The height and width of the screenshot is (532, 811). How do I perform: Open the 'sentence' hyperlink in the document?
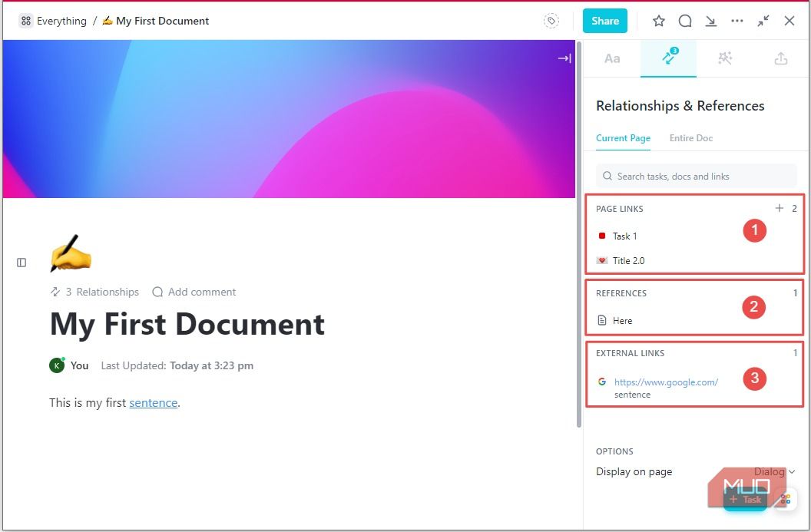(154, 402)
